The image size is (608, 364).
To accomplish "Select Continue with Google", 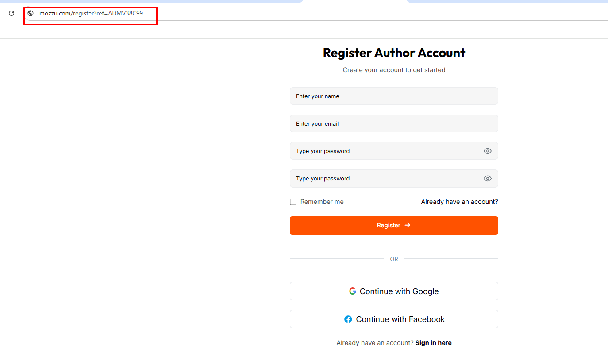I will pyautogui.click(x=394, y=291).
